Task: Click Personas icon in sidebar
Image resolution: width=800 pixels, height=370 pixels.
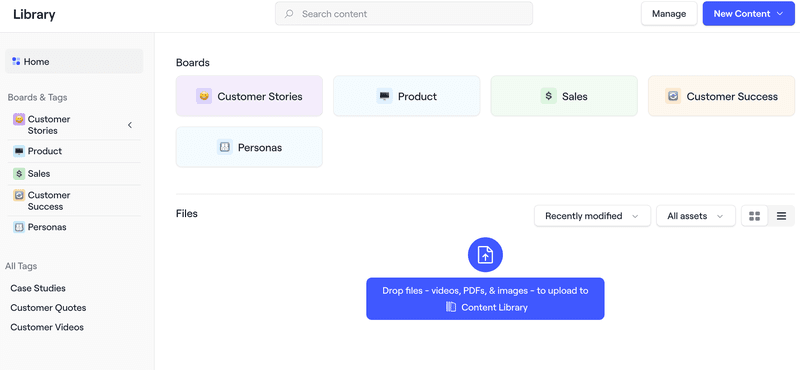Action: click(x=19, y=227)
